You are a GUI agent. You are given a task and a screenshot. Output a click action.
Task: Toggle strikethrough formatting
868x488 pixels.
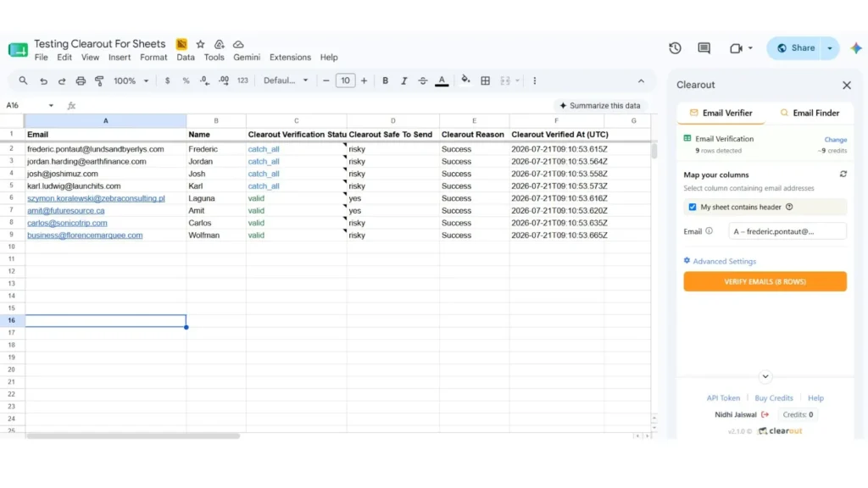point(423,80)
